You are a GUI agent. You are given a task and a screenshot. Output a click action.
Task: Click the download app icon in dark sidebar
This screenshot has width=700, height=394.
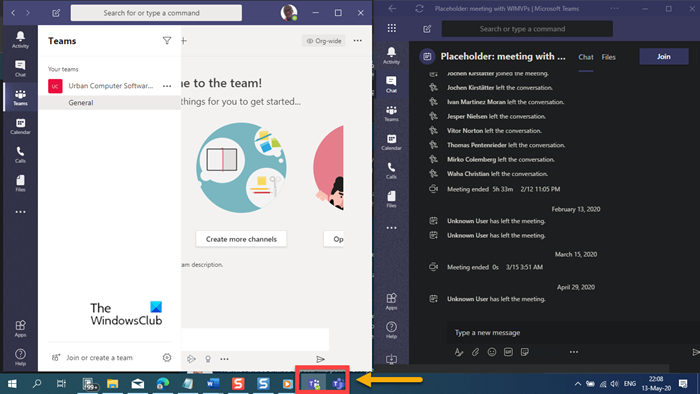coord(391,359)
